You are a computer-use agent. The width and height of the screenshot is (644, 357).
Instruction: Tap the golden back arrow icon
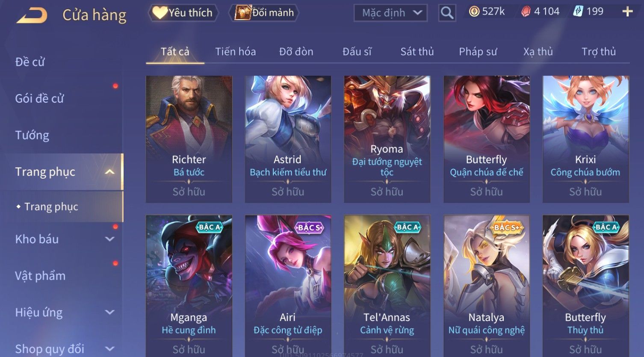(32, 15)
